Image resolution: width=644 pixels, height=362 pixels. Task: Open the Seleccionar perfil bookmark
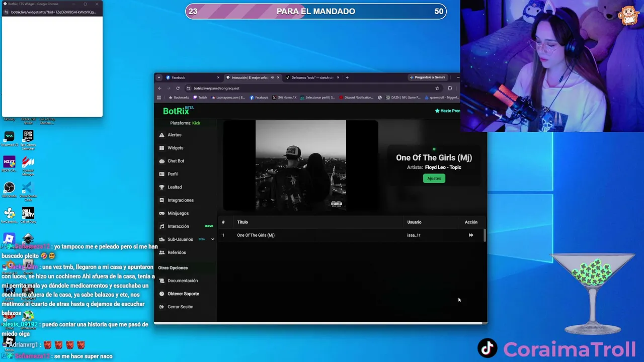pyautogui.click(x=317, y=98)
